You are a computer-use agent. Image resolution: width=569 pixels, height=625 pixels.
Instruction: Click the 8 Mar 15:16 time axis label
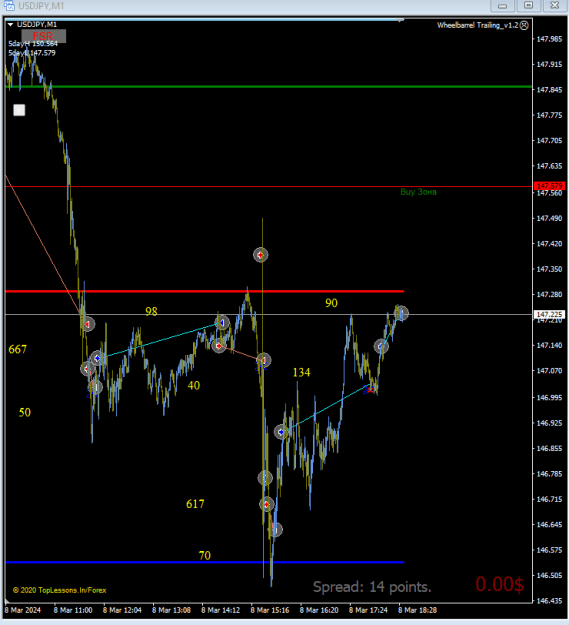270,610
